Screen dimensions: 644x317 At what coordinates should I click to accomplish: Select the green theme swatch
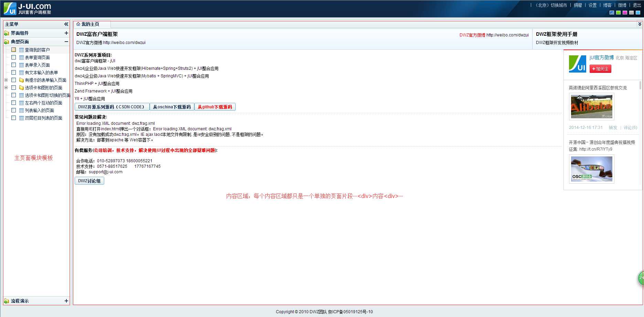point(618,13)
